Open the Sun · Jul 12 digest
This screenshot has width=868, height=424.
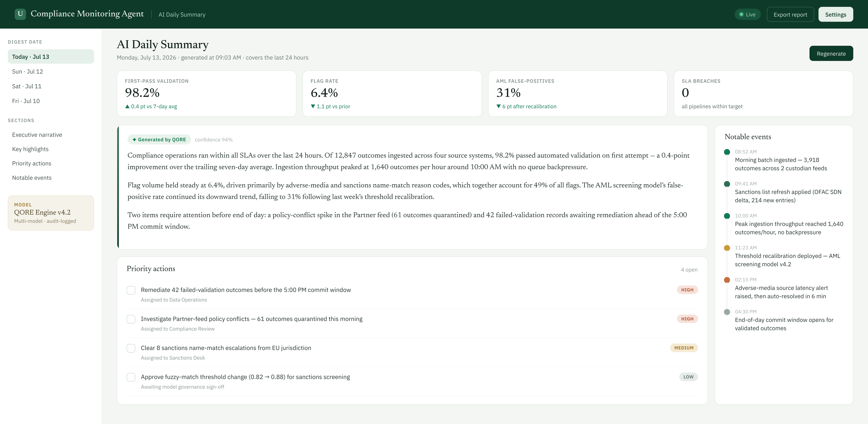tap(51, 71)
